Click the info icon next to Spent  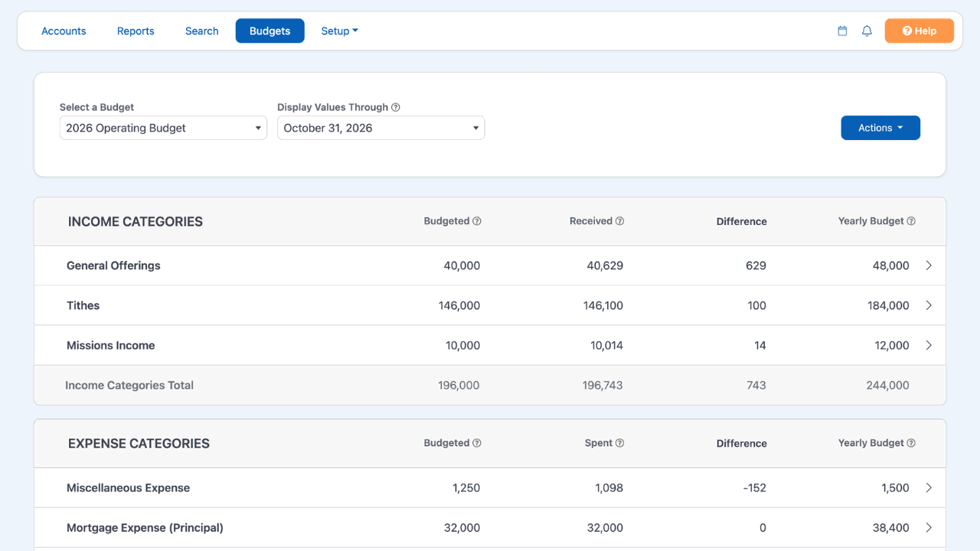coord(620,443)
